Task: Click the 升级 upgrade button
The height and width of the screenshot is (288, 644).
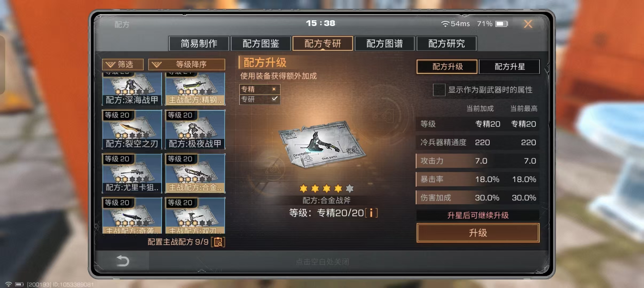Action: tap(478, 233)
